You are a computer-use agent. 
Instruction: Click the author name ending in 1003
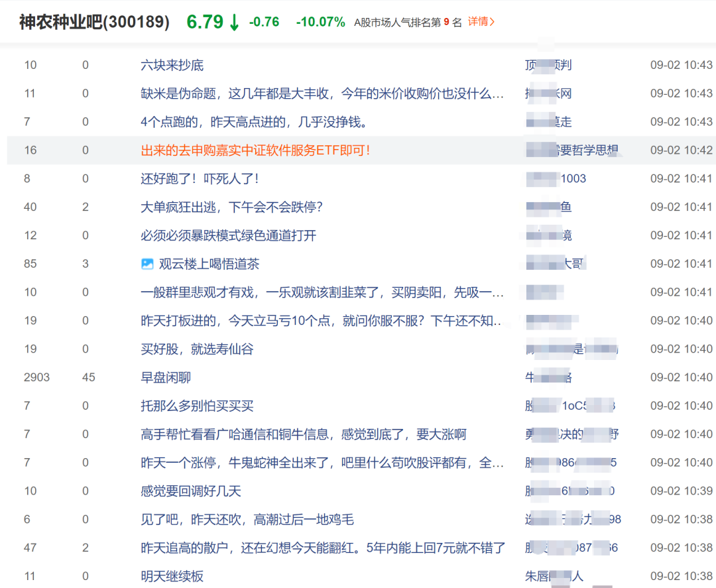pos(556,178)
